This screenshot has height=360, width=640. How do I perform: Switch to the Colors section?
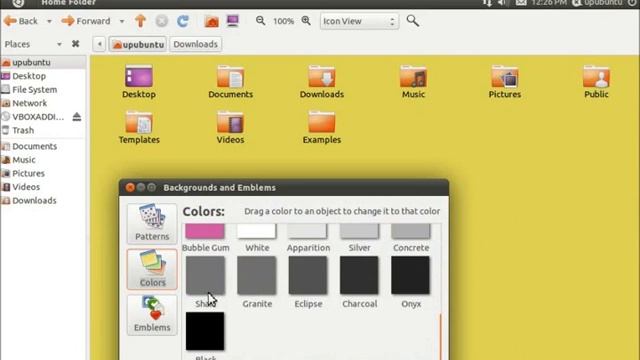click(152, 269)
